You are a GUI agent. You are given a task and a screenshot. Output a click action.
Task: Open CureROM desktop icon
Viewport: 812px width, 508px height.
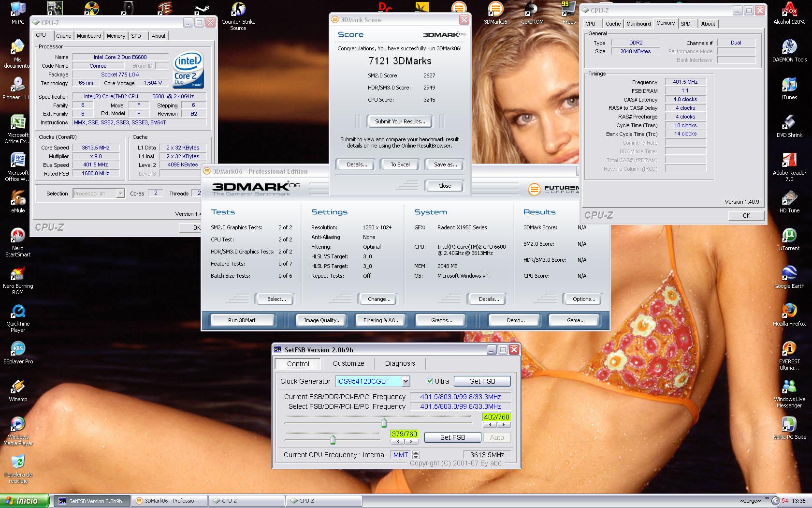tap(532, 13)
